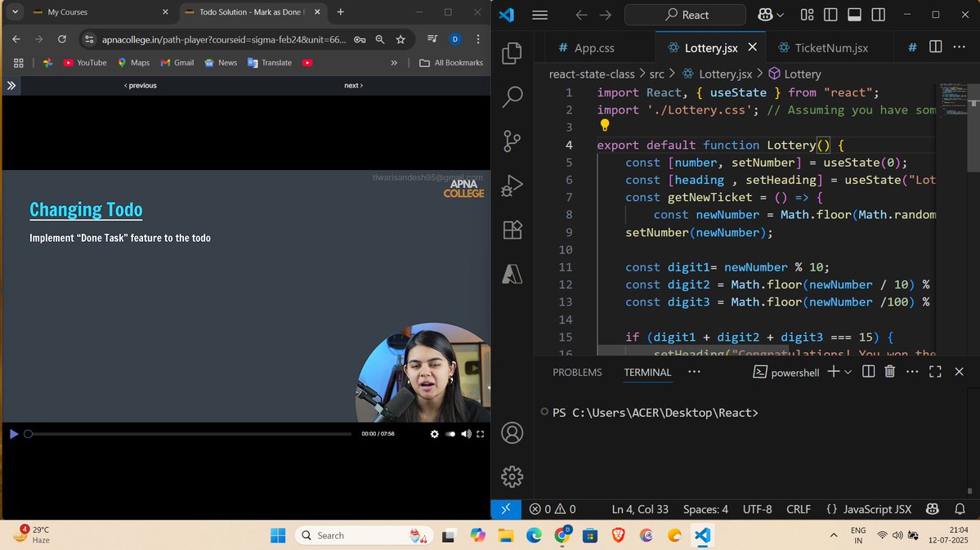Open Copilot status icon in VS Code status bar

(933, 509)
